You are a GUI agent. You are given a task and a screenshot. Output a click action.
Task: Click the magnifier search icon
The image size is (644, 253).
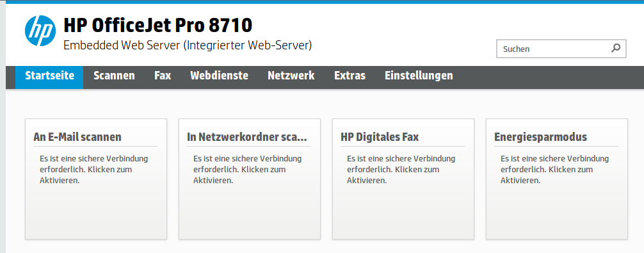(616, 49)
